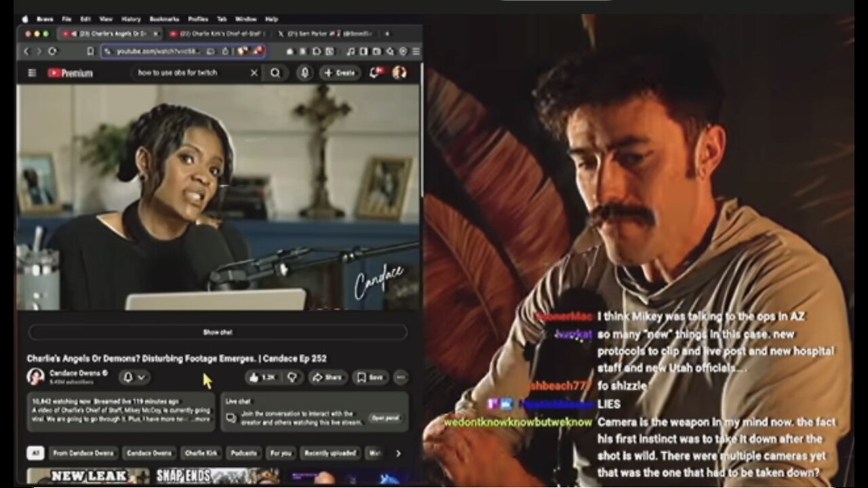Click the Create button

(340, 73)
